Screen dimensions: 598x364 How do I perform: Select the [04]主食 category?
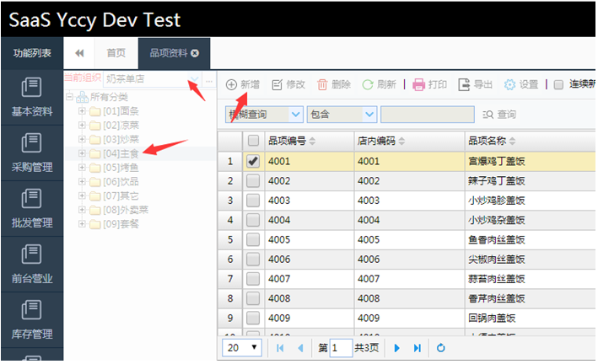coord(121,153)
